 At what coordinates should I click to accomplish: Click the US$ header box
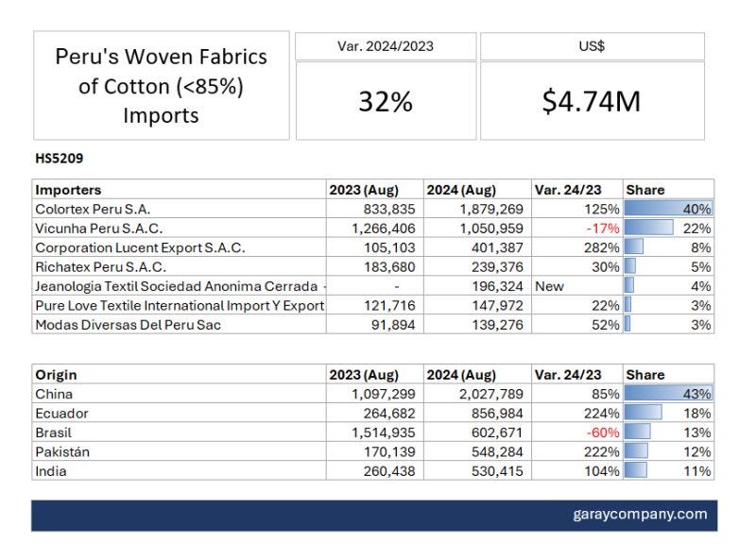[x=593, y=46]
